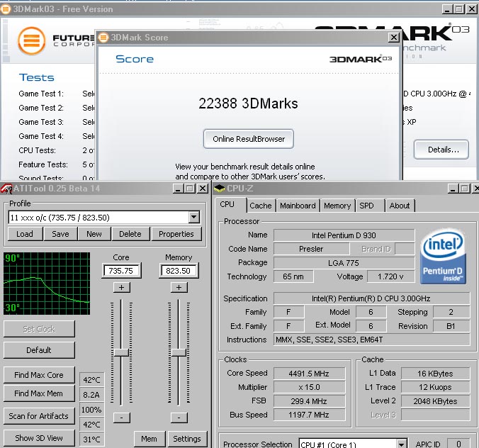
Task: Maximize the ATITool window
Action: [189, 189]
